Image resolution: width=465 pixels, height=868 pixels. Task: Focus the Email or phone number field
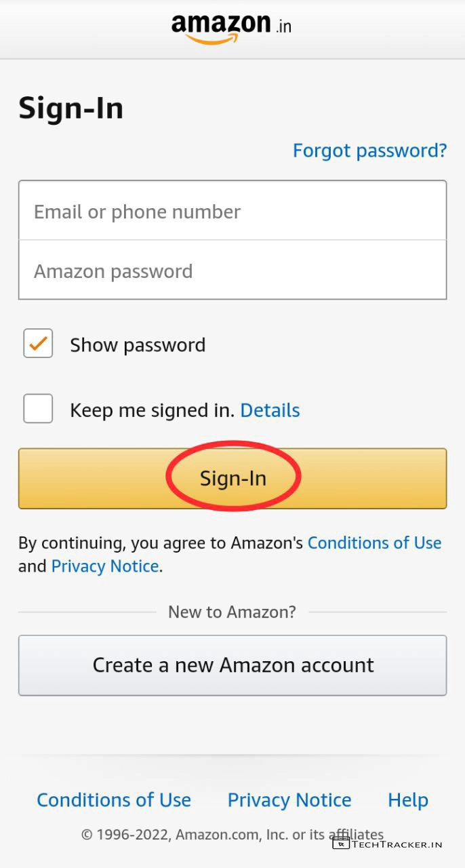click(232, 211)
